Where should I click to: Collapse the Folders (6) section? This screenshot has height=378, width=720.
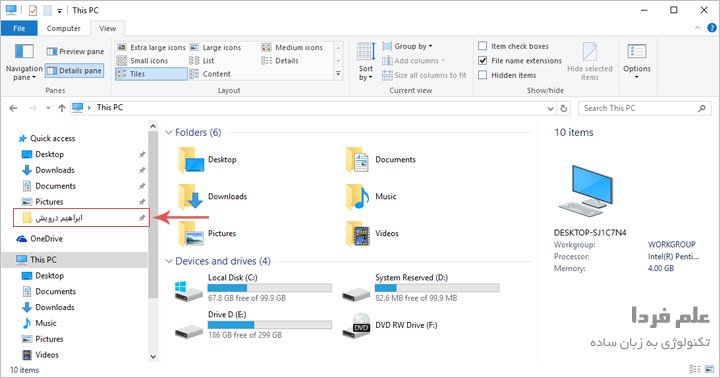click(169, 132)
